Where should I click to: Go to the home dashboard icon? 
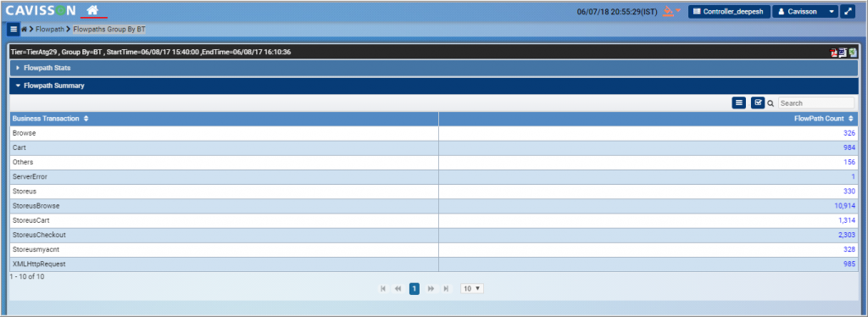pyautogui.click(x=92, y=10)
